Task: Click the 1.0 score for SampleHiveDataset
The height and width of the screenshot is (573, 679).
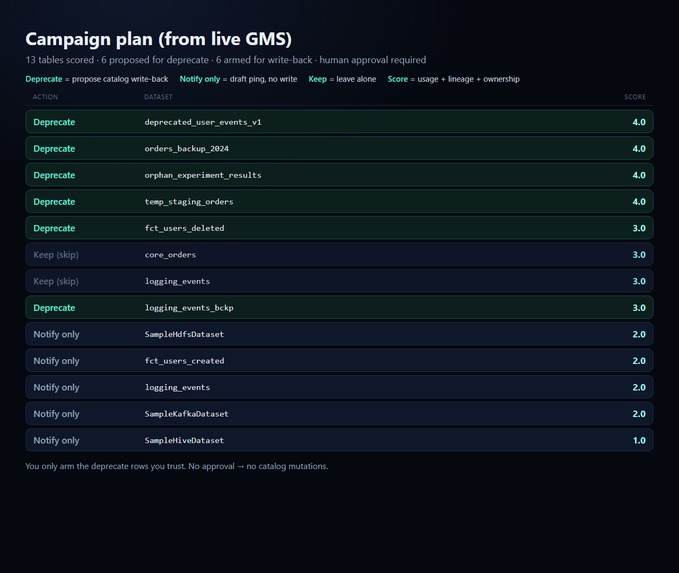Action: [x=639, y=440]
